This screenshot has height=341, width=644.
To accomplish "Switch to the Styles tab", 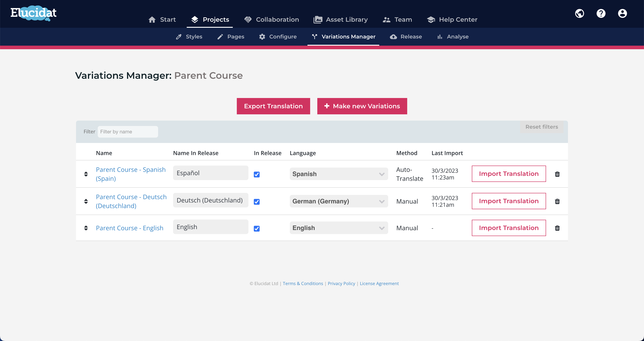I will tap(189, 36).
